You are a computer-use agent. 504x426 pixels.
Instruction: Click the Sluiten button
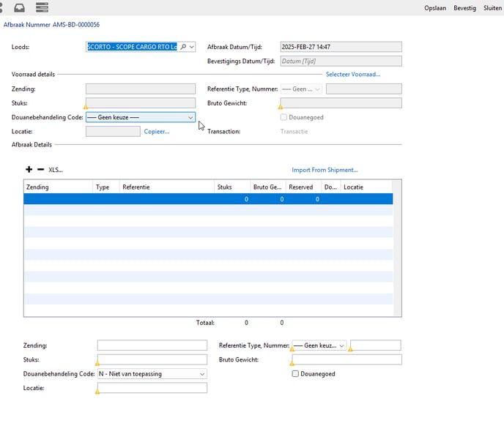(x=492, y=8)
